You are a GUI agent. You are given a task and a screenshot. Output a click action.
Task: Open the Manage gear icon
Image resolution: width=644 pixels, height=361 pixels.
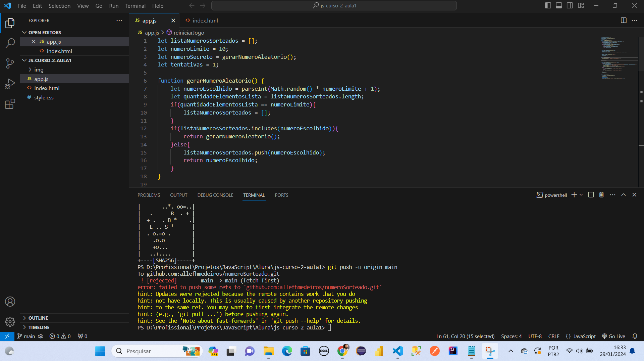(x=10, y=322)
